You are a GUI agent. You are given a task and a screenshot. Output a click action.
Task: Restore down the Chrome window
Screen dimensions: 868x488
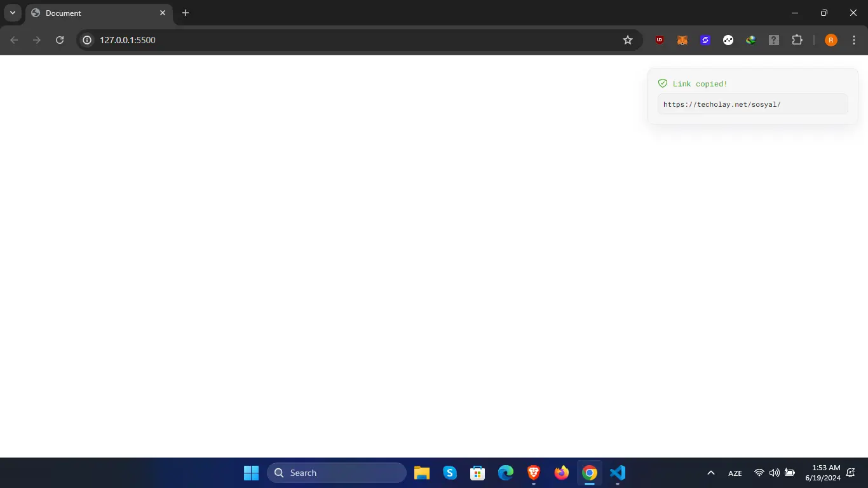pos(824,13)
